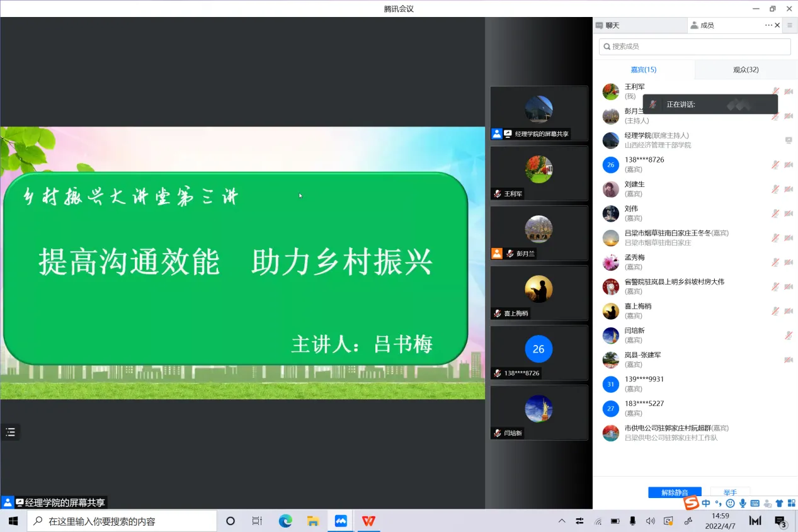Click the camera-off icon for 岚县-张建军

[x=788, y=359]
